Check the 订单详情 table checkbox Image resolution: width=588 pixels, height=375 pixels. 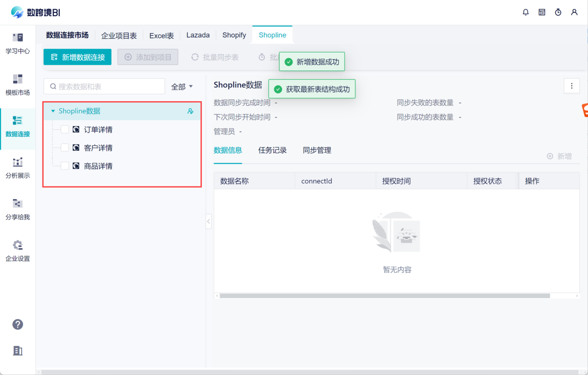coord(65,130)
